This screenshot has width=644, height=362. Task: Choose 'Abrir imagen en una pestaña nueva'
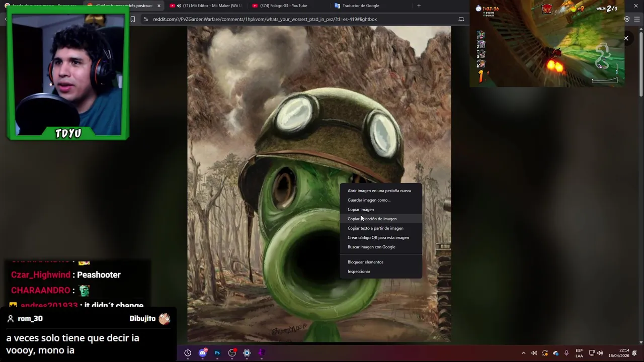click(380, 191)
